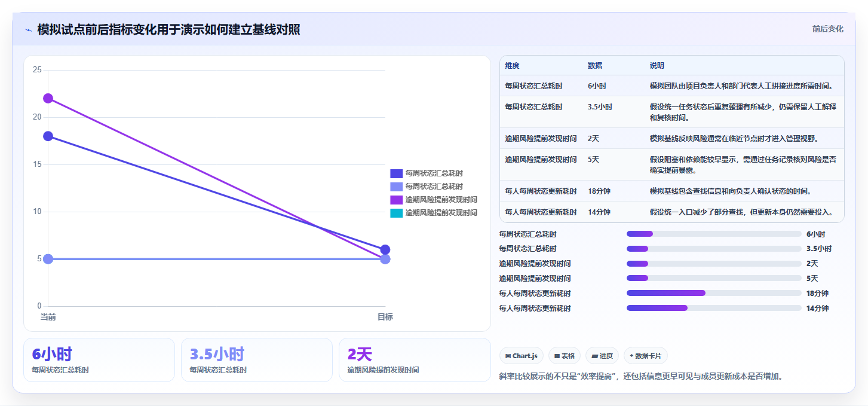Select the 表格 chip
This screenshot has height=406, width=868.
point(564,356)
